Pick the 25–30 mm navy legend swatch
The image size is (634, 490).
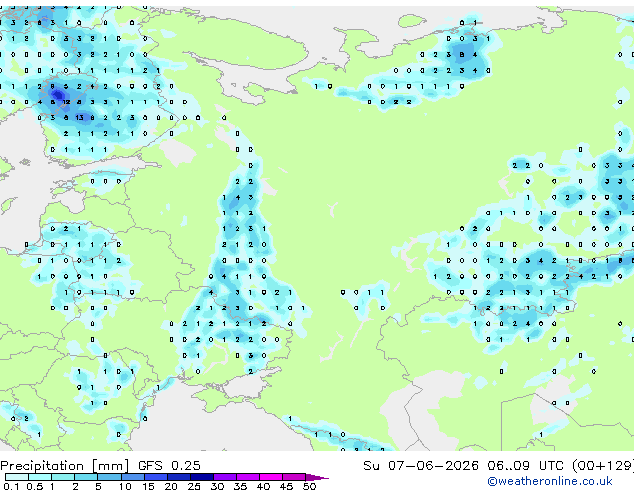tap(202, 477)
